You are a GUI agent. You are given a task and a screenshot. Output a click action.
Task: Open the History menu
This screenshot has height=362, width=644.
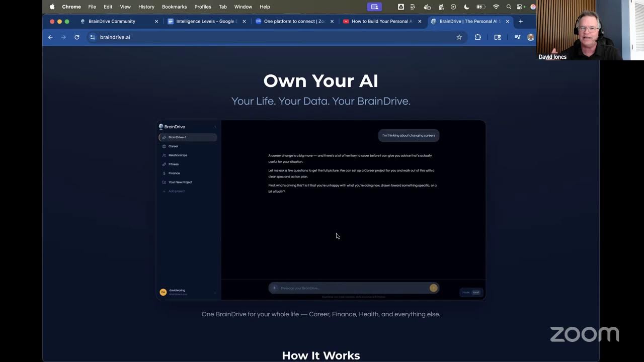tap(146, 7)
